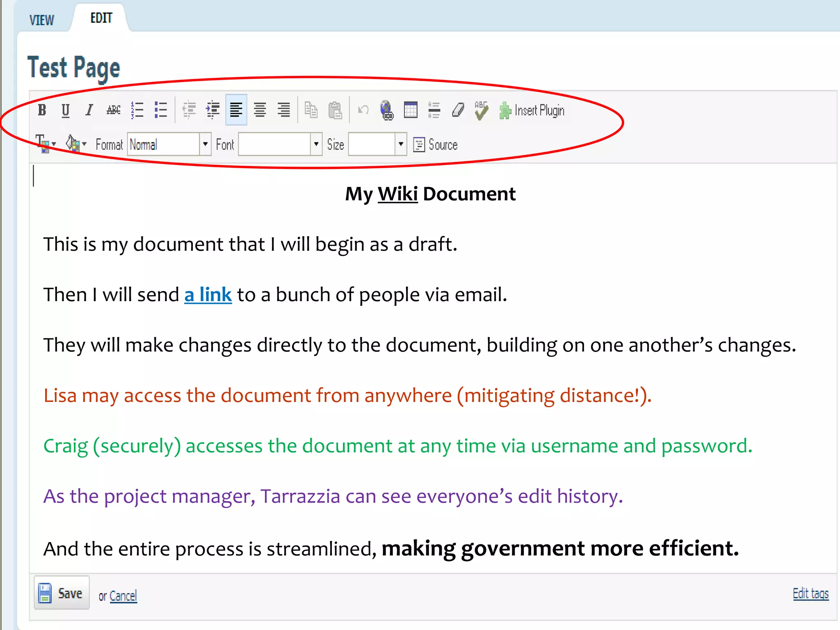The image size is (840, 630).
Task: Insert a hyperlink with globe icon
Action: coord(387,110)
